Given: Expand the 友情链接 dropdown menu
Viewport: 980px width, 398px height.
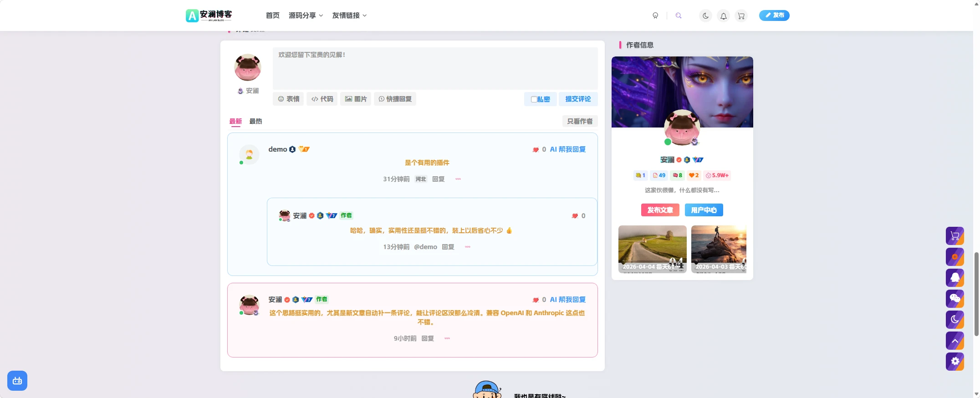Looking at the screenshot, I should tap(349, 15).
